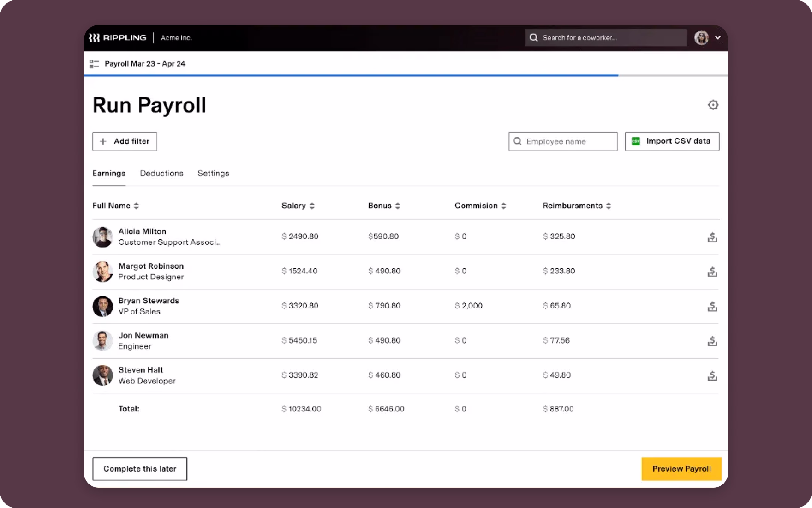Click the blue progress bar at the top
Screen dimensions: 812x508
tap(351, 74)
